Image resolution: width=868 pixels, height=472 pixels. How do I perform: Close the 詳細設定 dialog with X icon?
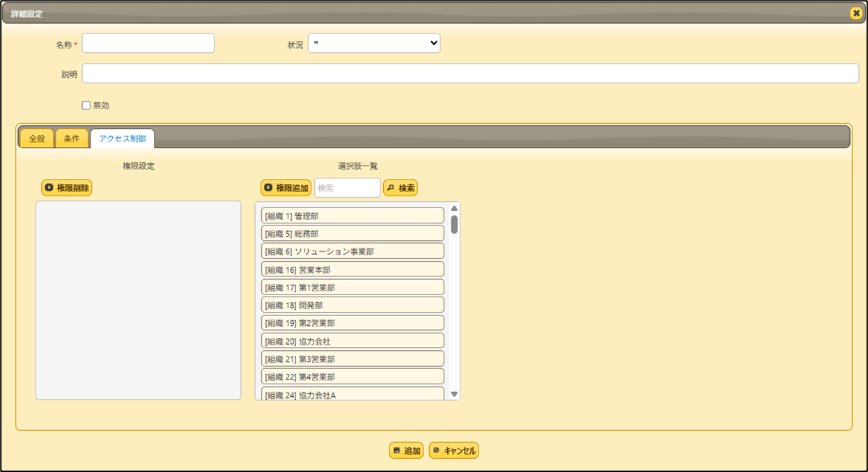click(x=855, y=13)
